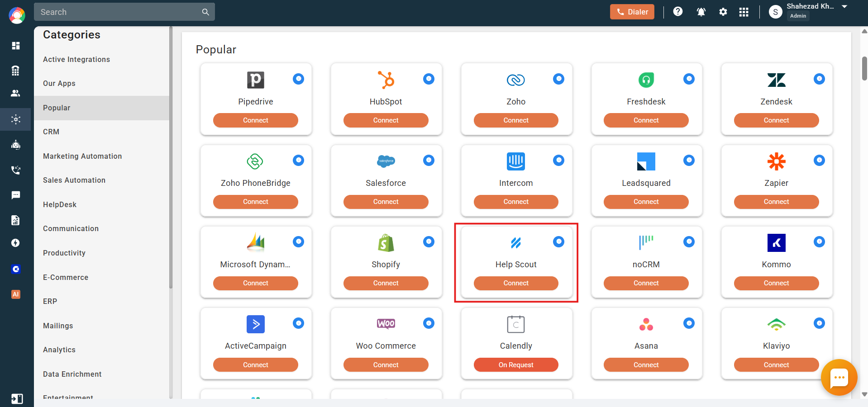Open the AI icon in left sidebar

[16, 294]
